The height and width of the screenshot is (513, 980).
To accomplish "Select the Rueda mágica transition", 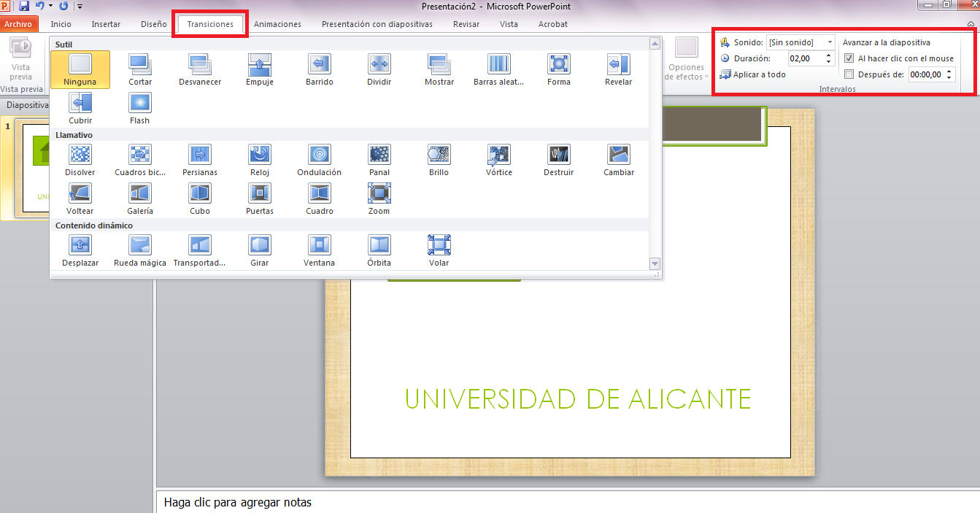I will pos(140,250).
